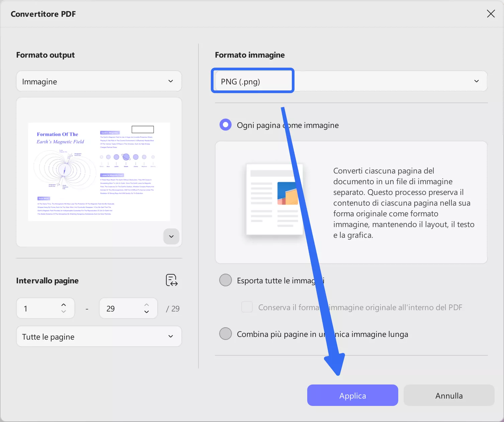Increase start page with up stepper arrow

pyautogui.click(x=63, y=304)
